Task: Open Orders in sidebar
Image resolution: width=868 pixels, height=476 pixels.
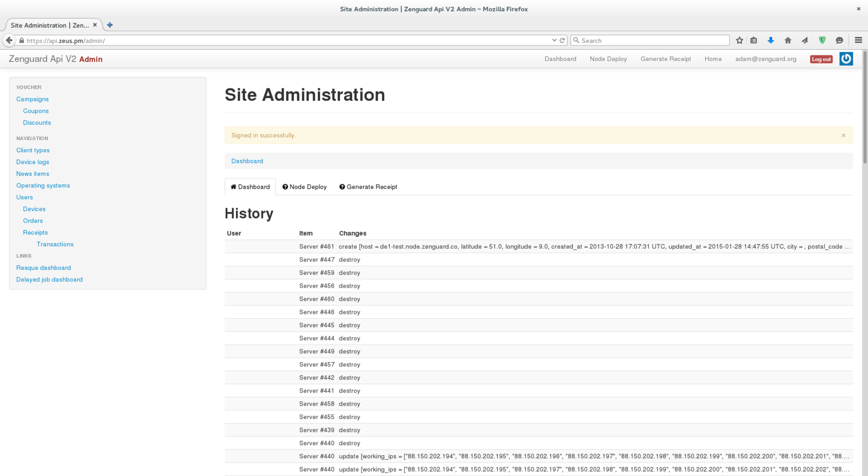Action: (x=33, y=221)
